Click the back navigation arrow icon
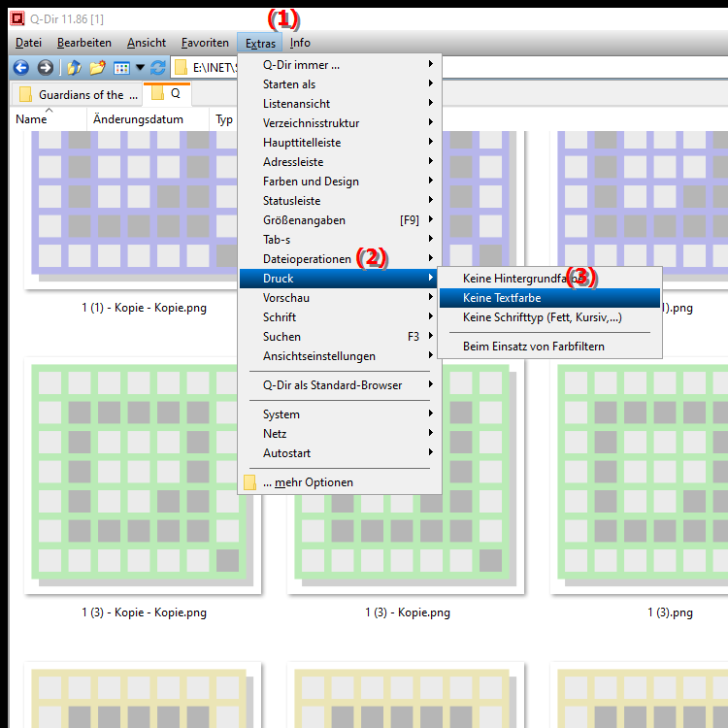 pos(21,68)
